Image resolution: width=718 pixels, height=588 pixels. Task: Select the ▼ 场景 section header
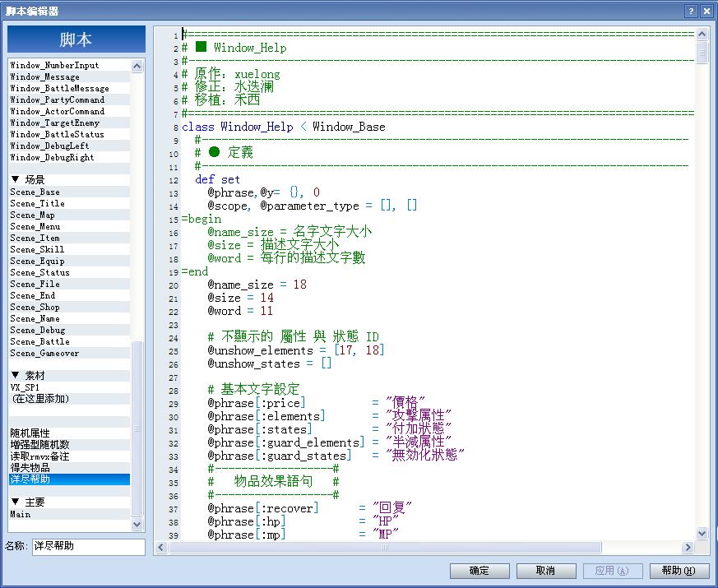click(x=69, y=179)
